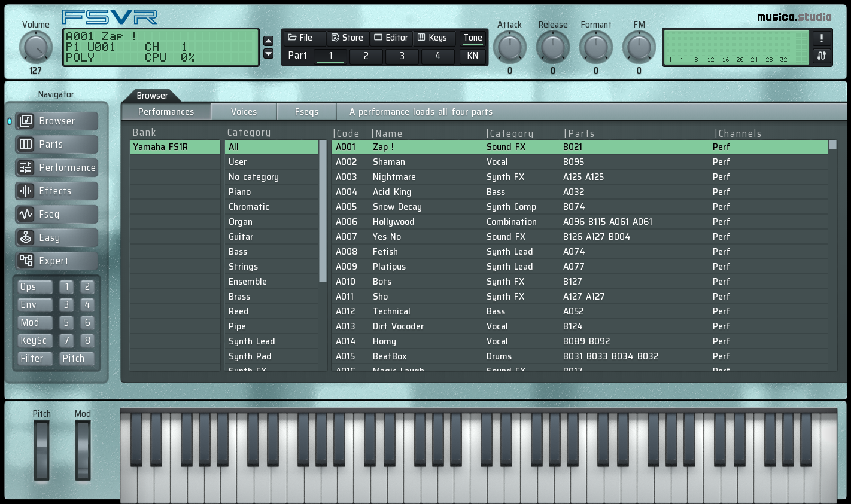Select the Acid King performance row
This screenshot has height=504, width=851.
tap(580, 192)
